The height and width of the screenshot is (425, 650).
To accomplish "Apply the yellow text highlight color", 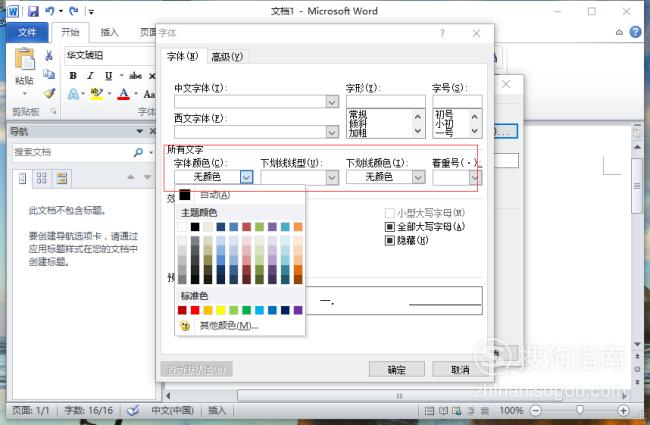I will pyautogui.click(x=97, y=94).
